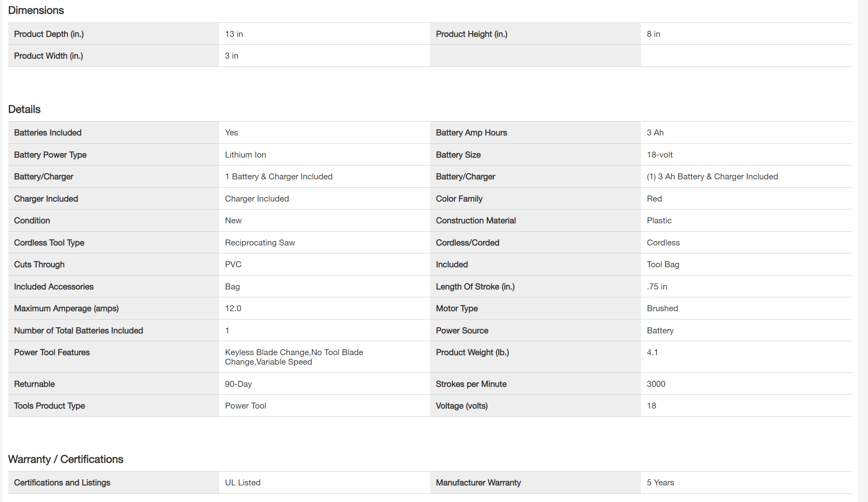Select the "Lithium Ion" value cell
868x502 pixels.
[245, 155]
